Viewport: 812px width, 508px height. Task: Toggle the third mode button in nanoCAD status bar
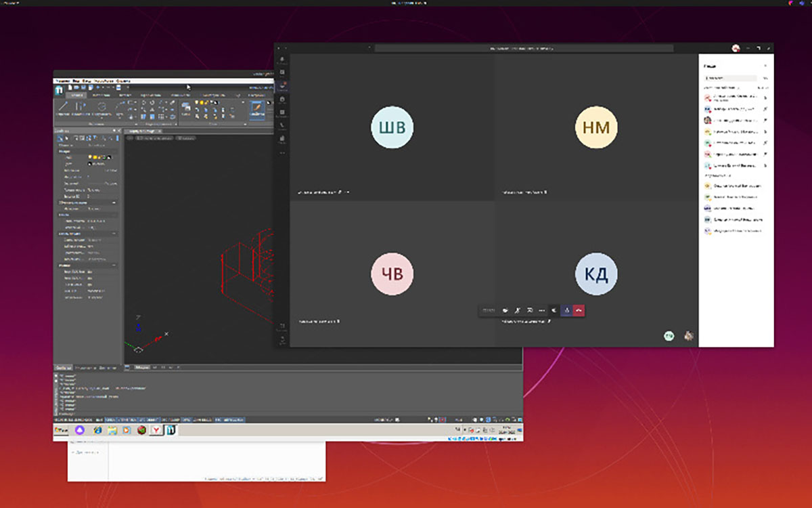pyautogui.click(x=127, y=420)
